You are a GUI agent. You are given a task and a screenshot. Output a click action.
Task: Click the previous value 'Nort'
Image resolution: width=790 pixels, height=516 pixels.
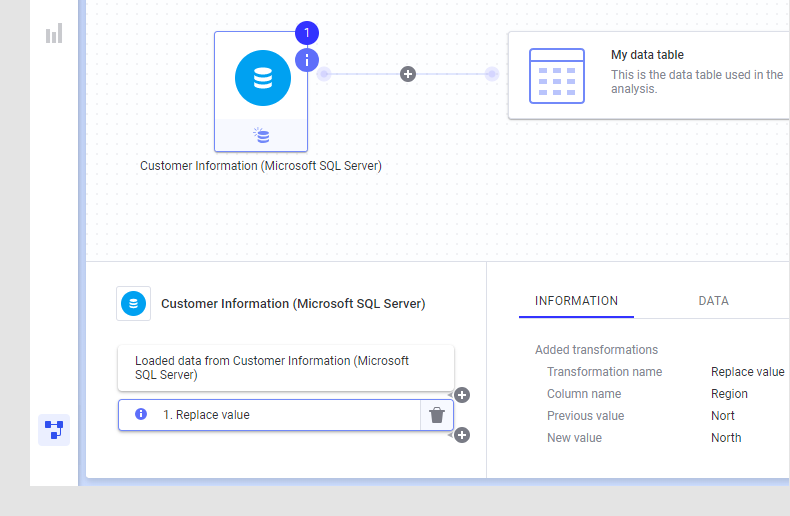click(x=722, y=416)
